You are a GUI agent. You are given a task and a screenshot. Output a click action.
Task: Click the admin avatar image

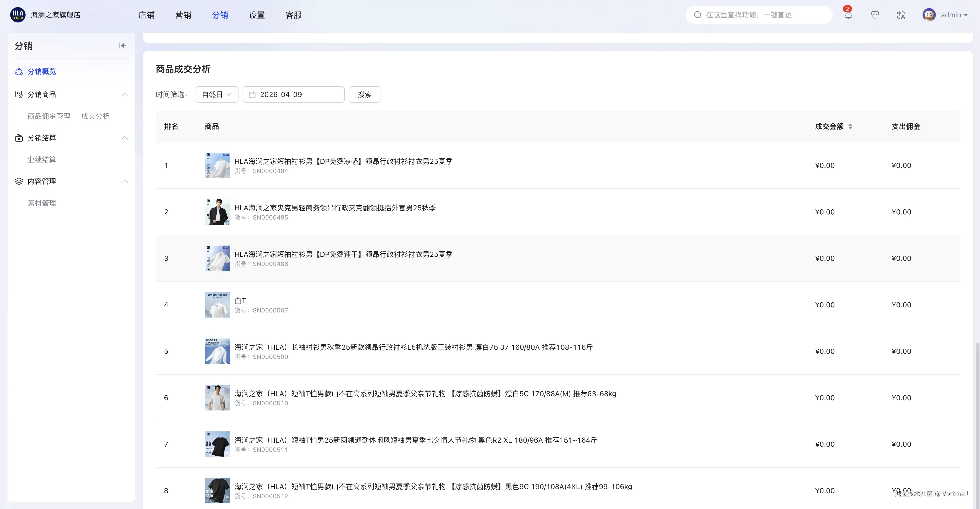929,15
